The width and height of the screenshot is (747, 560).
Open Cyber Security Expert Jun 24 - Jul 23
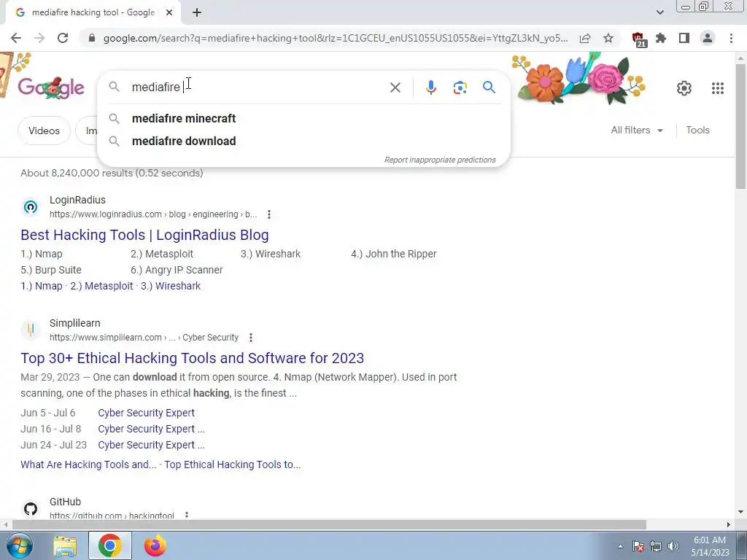click(x=151, y=446)
